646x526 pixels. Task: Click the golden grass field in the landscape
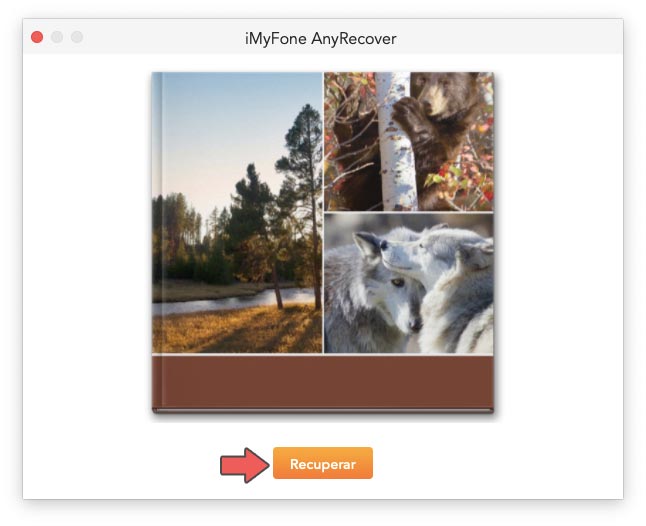pos(237,330)
